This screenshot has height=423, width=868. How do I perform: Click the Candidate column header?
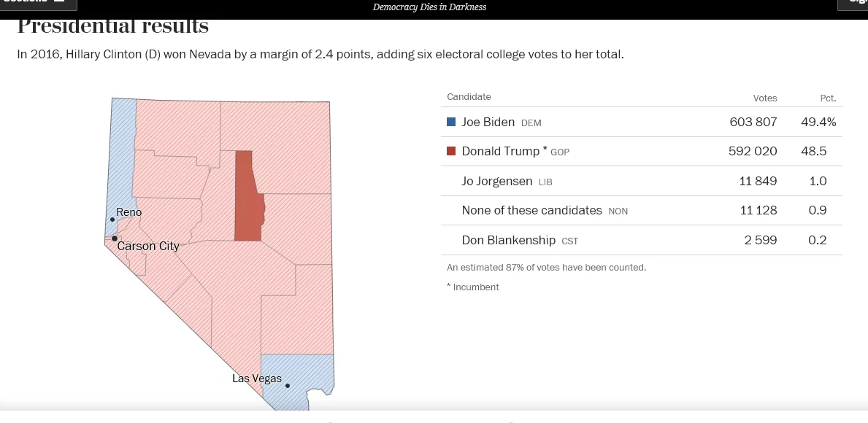(469, 97)
